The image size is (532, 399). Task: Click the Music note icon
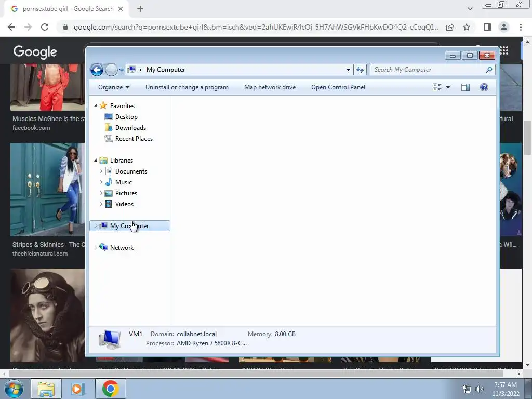109,182
